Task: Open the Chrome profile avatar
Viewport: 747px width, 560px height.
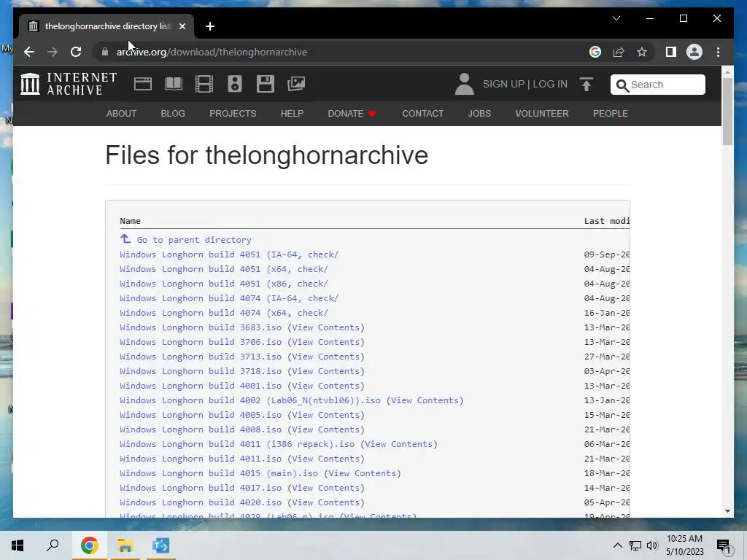Action: point(694,52)
